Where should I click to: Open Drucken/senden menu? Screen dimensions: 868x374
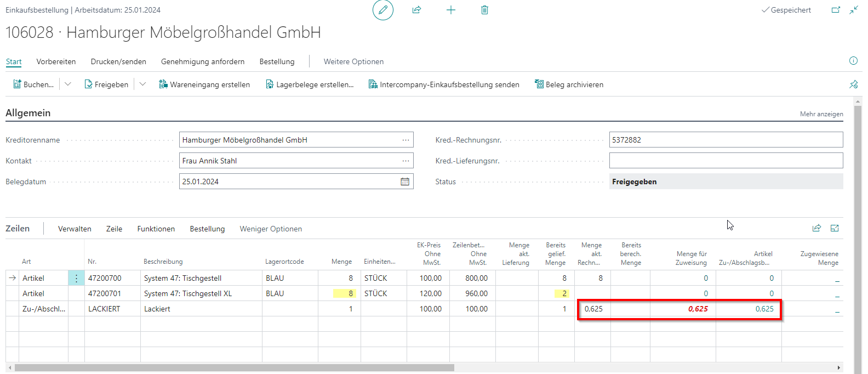coord(118,61)
